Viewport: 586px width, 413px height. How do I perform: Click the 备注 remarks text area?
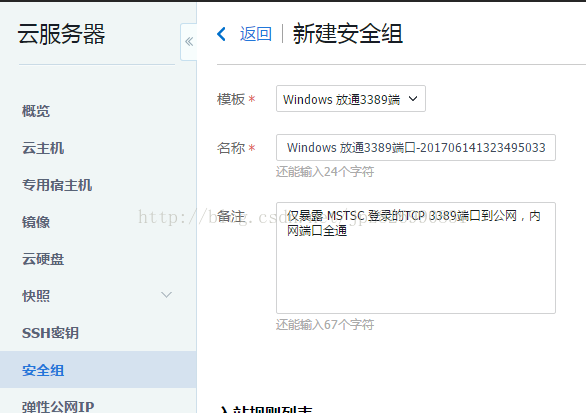click(x=416, y=258)
